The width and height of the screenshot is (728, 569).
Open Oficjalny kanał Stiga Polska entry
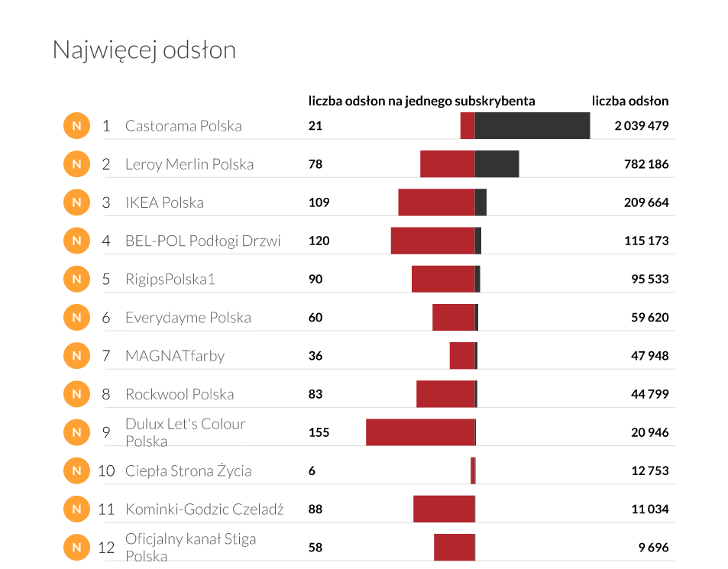[190, 547]
